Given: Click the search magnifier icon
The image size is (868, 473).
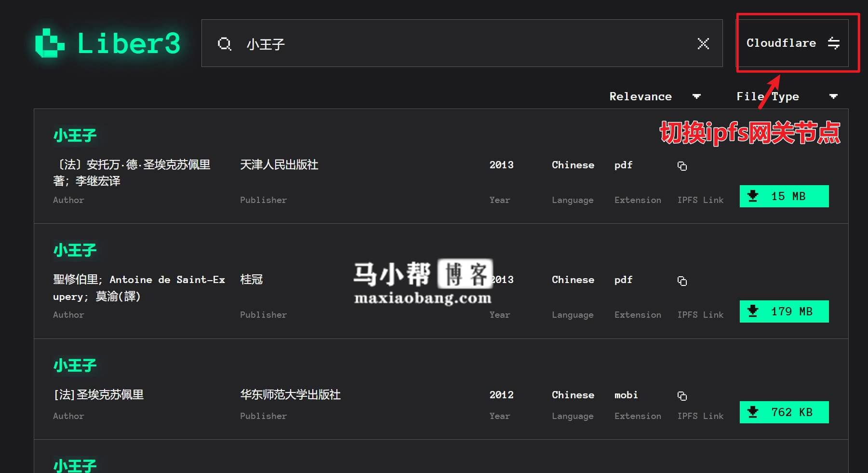Looking at the screenshot, I should point(224,44).
